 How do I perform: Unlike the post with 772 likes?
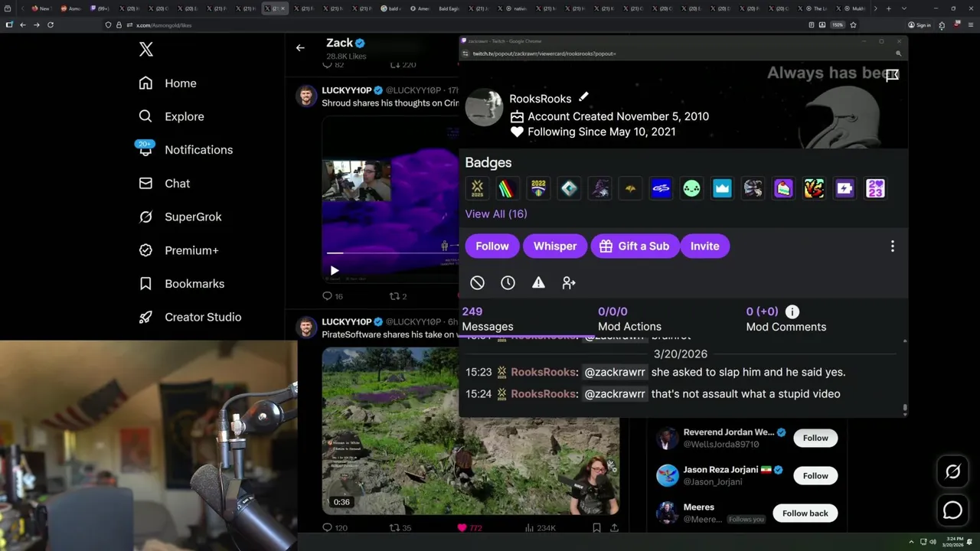[469, 527]
